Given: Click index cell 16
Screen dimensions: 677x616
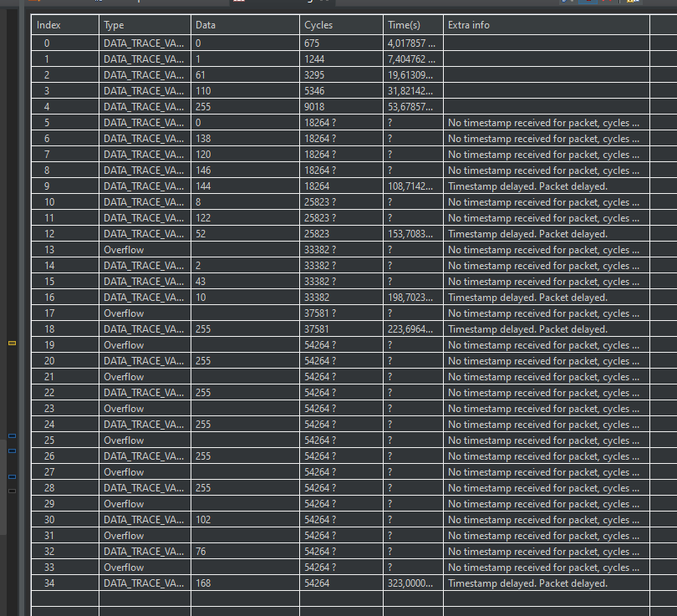Looking at the screenshot, I should [x=65, y=298].
